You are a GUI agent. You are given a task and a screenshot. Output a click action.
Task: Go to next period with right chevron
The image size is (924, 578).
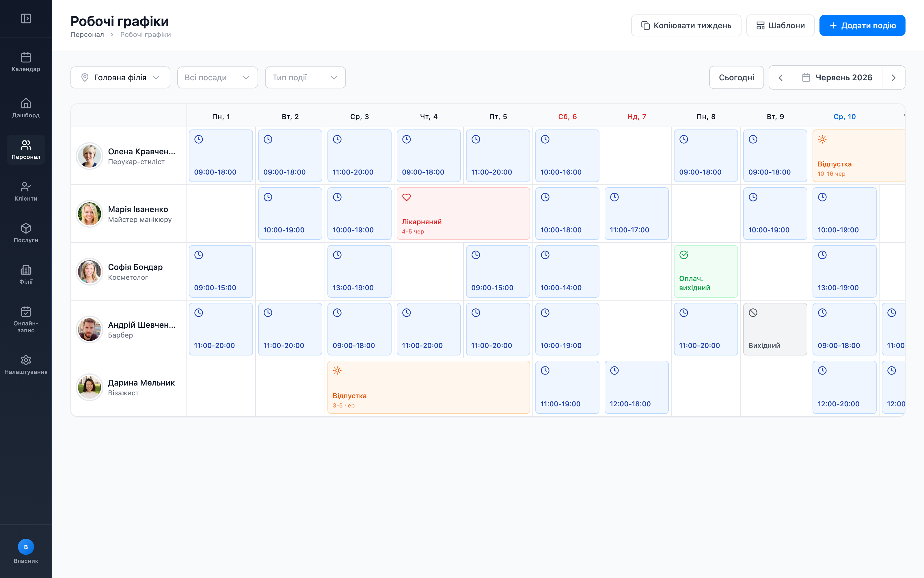point(893,78)
